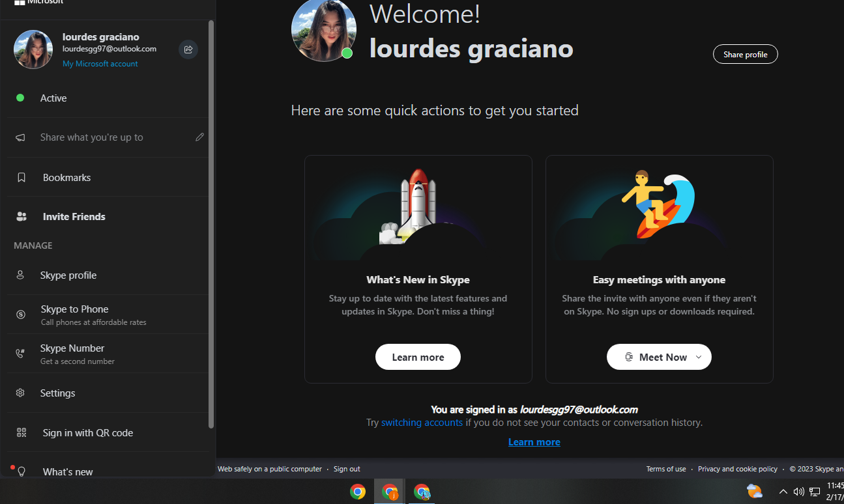Open the What's new menu entry
Viewport: 844px width, 504px height.
pyautogui.click(x=108, y=471)
